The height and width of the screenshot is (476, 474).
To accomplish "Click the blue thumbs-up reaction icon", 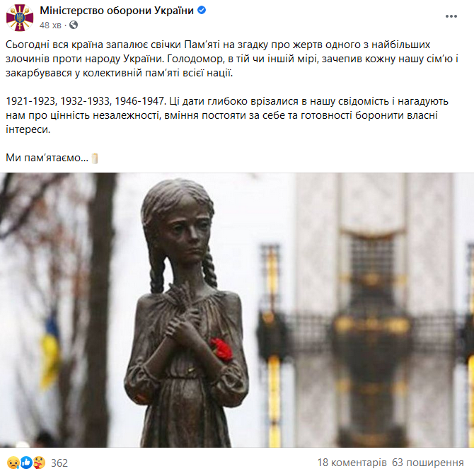I will click(26, 463).
